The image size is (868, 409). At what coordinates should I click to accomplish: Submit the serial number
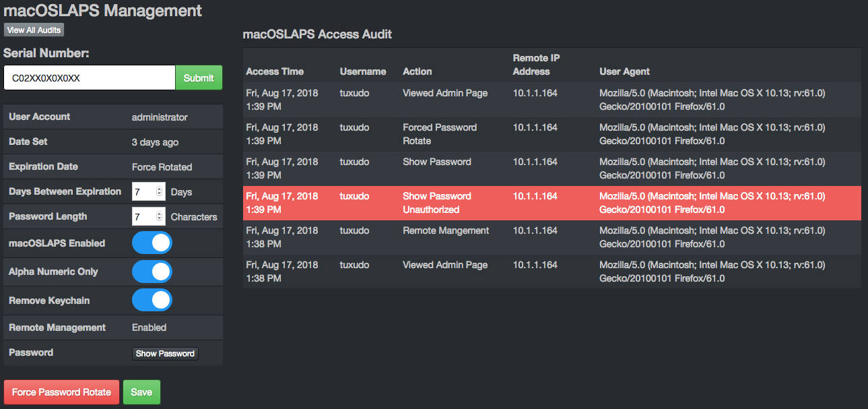(x=199, y=77)
